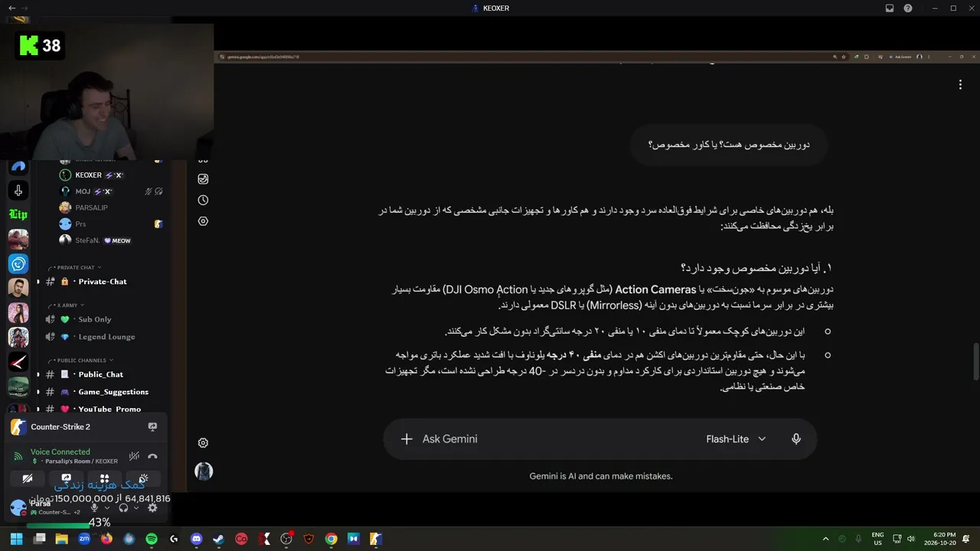Open the Lip server in Discord server list

[18, 215]
